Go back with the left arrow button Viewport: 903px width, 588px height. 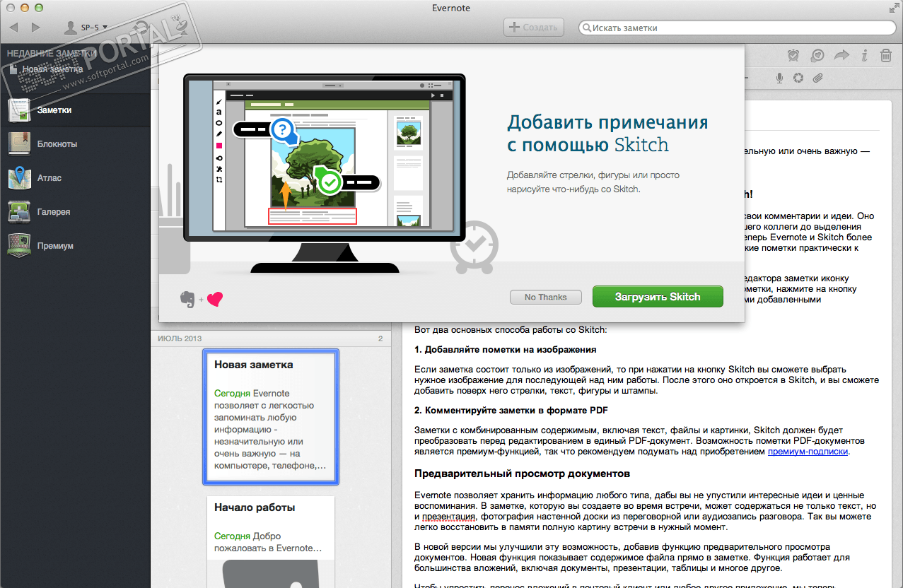(x=14, y=28)
